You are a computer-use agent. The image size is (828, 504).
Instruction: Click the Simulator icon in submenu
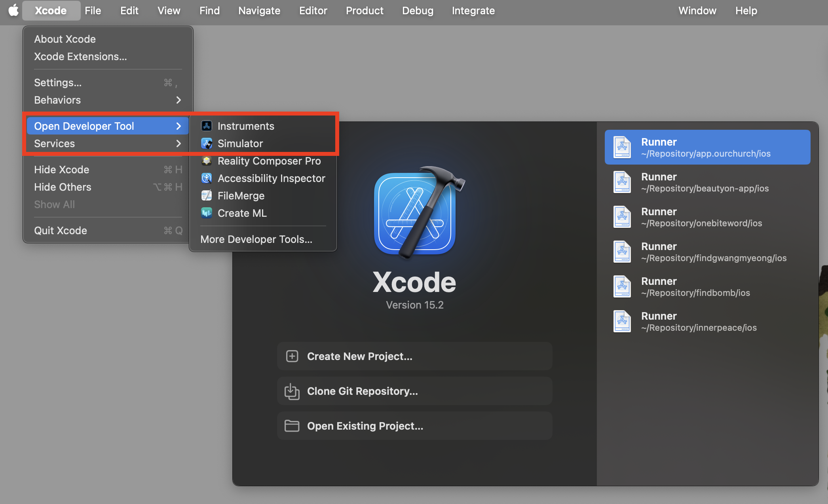pos(207,143)
